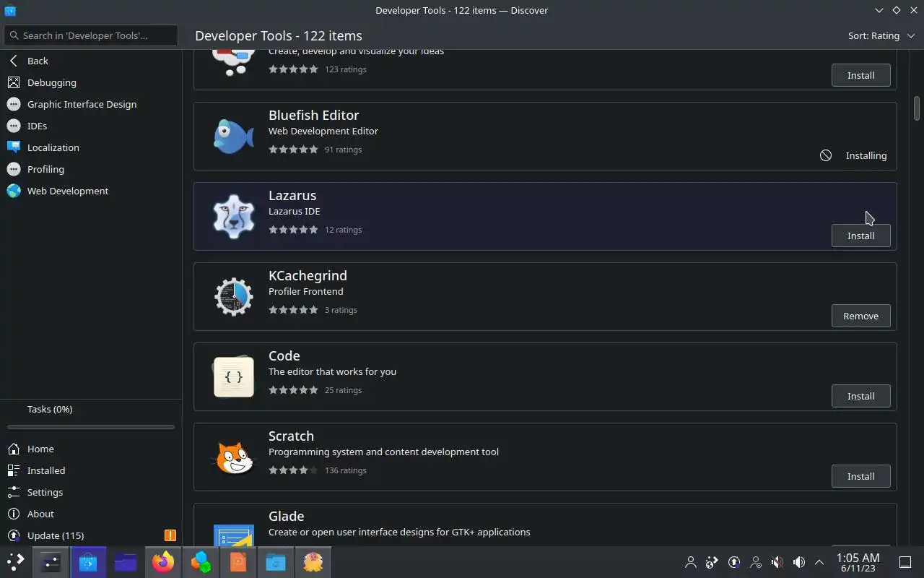
Task: Open the orange app in taskbar
Action: point(238,562)
